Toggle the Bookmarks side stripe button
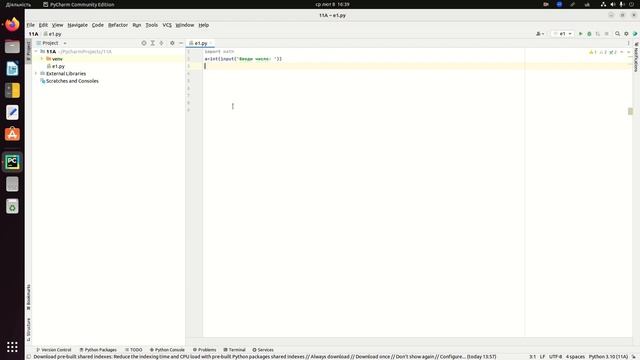Image resolution: width=640 pixels, height=360 pixels. tap(29, 297)
